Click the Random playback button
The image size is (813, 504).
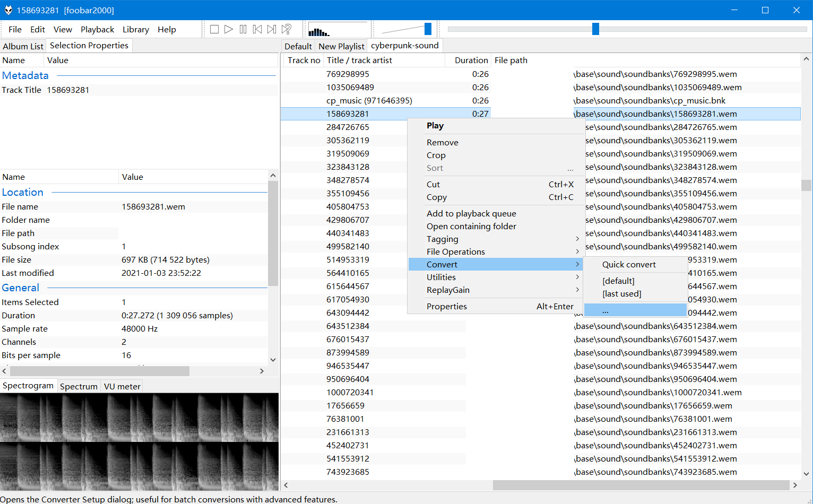[x=287, y=29]
